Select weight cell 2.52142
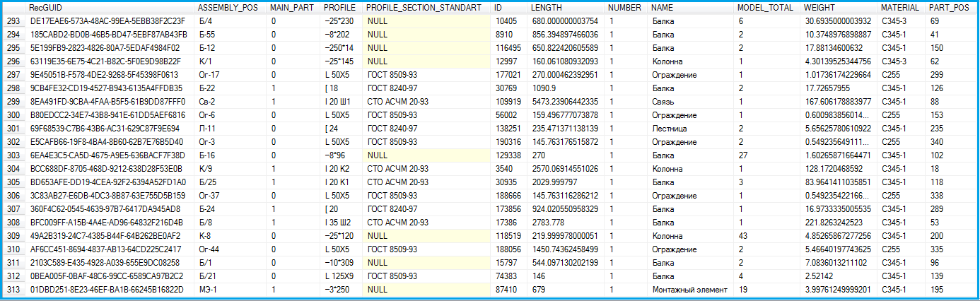Screen dimensions: 980x301 tap(839, 276)
